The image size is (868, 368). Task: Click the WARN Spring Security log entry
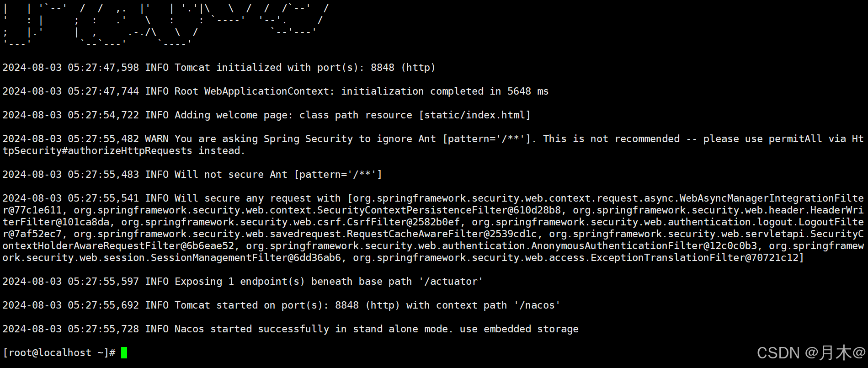433,145
